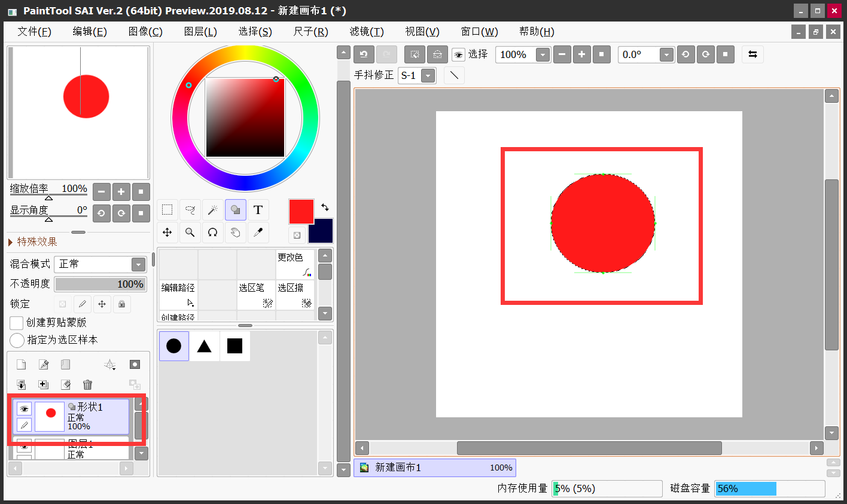The height and width of the screenshot is (504, 847).
Task: Enable 指定为选区样本 option
Action: pyautogui.click(x=17, y=340)
